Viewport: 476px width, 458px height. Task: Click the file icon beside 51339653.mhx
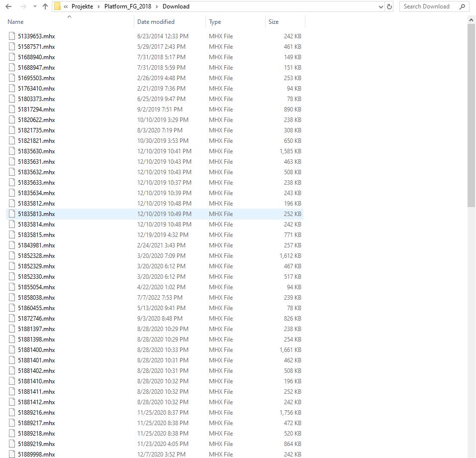[x=11, y=36]
